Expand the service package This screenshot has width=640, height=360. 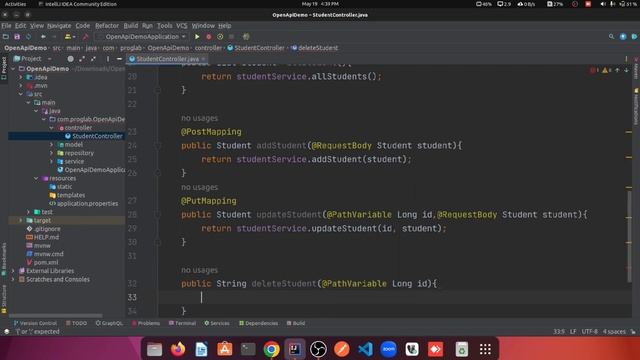pos(51,162)
